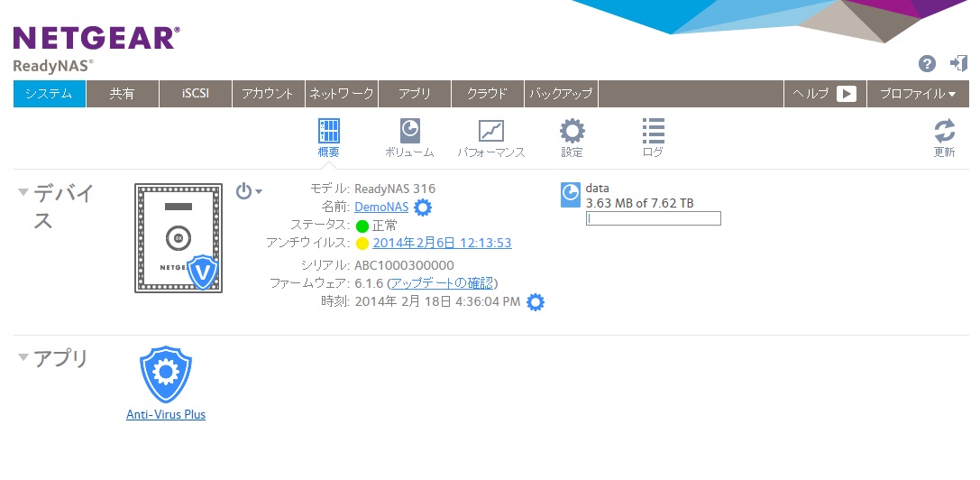The width and height of the screenshot is (980, 480).
Task: Click the yellow antivirus status indicator
Action: click(362, 244)
